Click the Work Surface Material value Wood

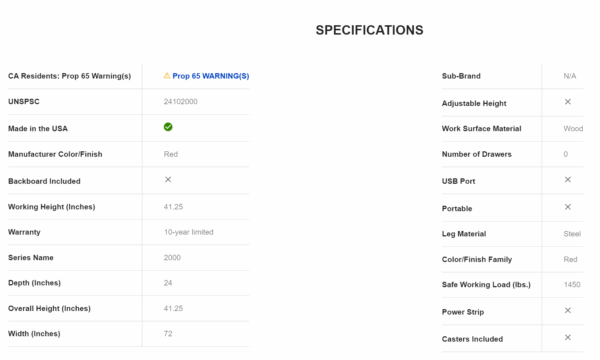(573, 129)
